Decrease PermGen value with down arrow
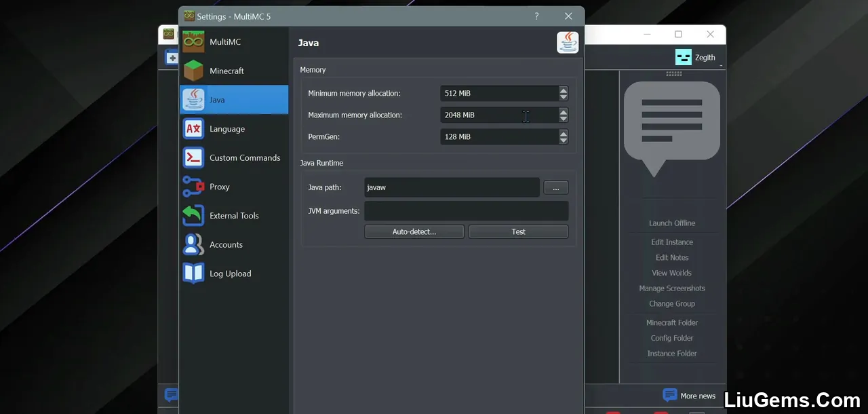Image resolution: width=868 pixels, height=414 pixels. click(x=564, y=140)
